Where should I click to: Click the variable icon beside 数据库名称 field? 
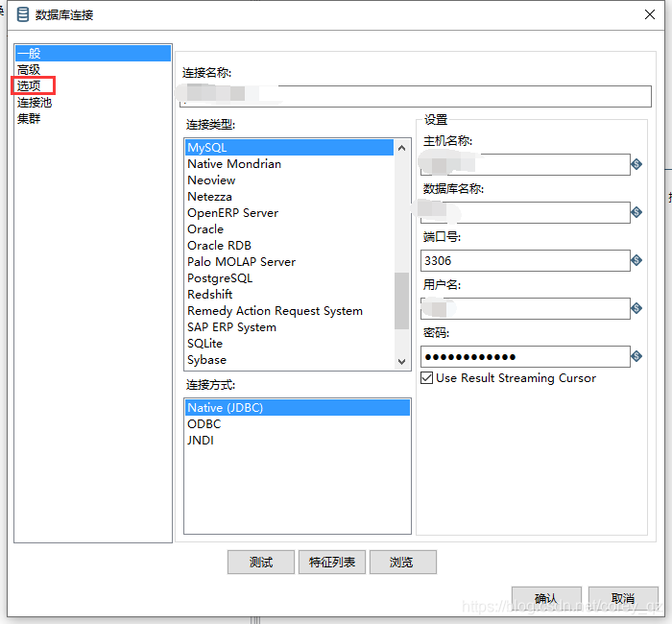[x=636, y=212]
